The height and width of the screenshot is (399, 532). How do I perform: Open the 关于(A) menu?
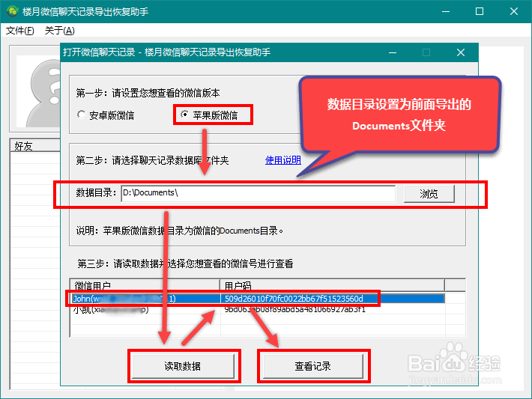tap(60, 31)
